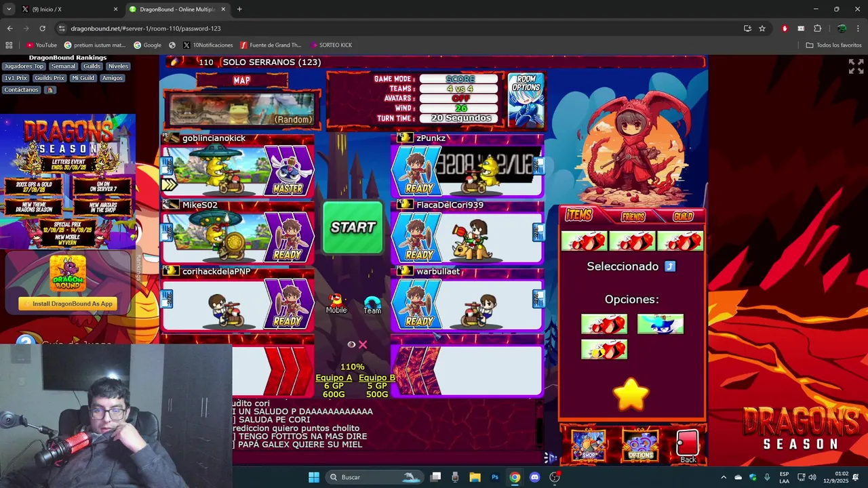Screen dimensions: 868x488
Task: Go back in browser history
Action: coord(9,28)
